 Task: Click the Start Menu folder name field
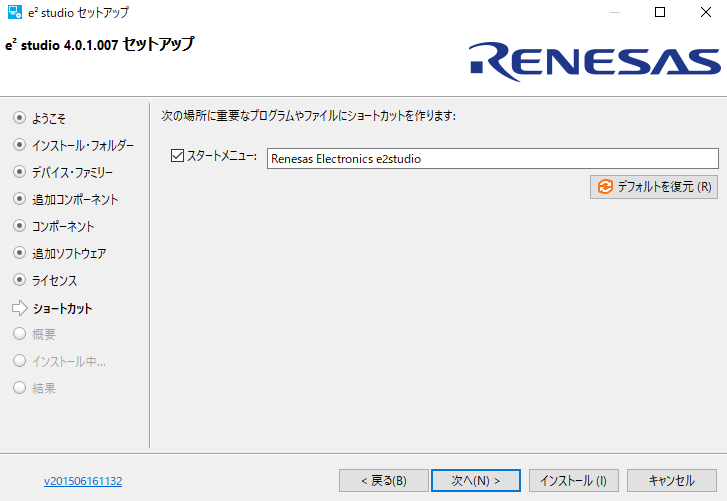(492, 159)
